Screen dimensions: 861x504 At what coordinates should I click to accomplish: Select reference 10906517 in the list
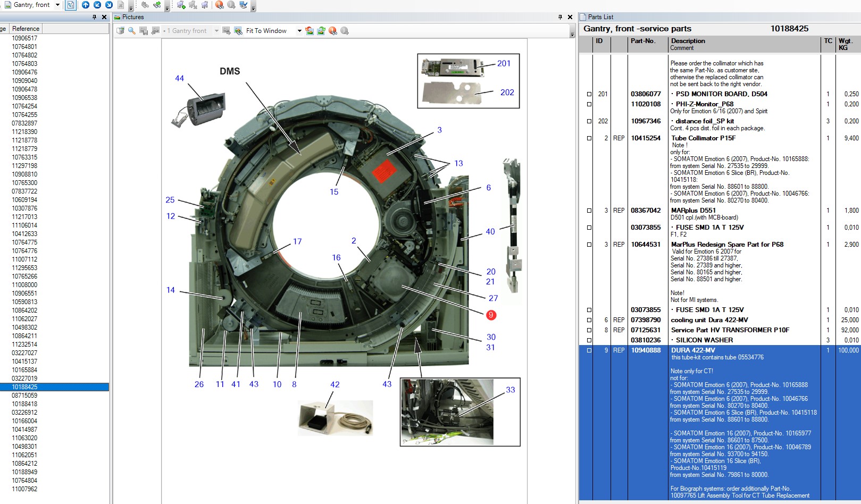[x=24, y=38]
